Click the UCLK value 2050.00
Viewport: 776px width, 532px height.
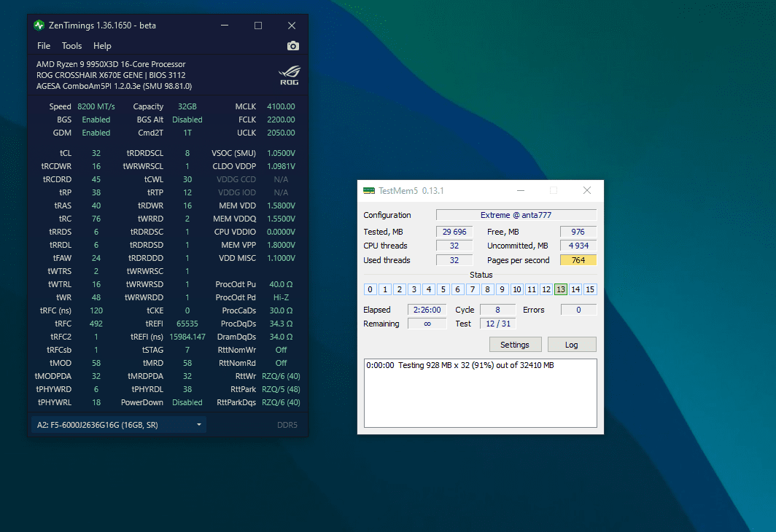(281, 133)
